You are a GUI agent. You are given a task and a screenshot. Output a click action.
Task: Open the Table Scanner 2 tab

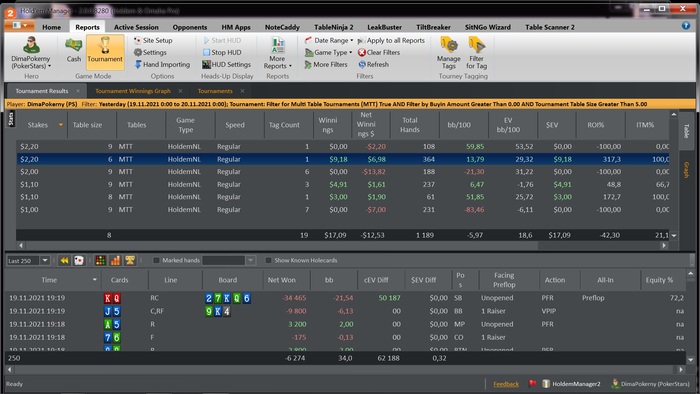550,27
